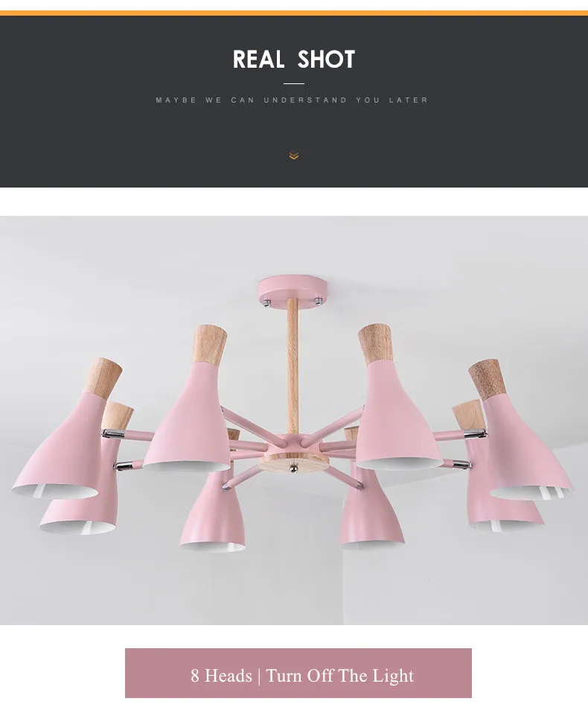
Task: Click 'Turn Off The Light' in the pink banner
Action: (x=339, y=676)
